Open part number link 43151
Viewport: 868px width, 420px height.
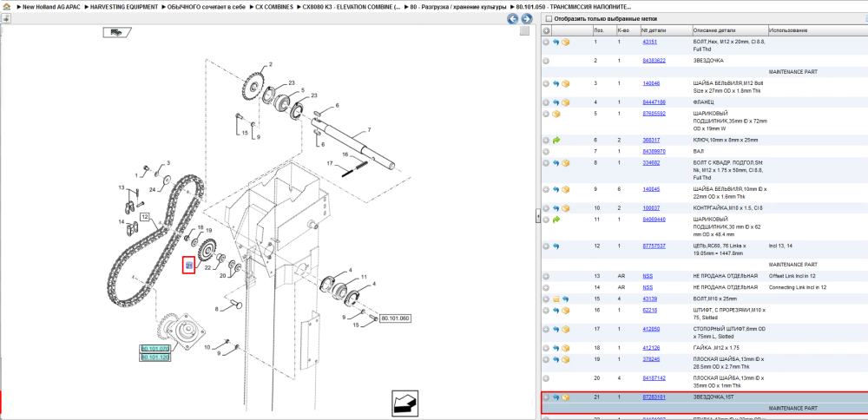[x=649, y=42]
